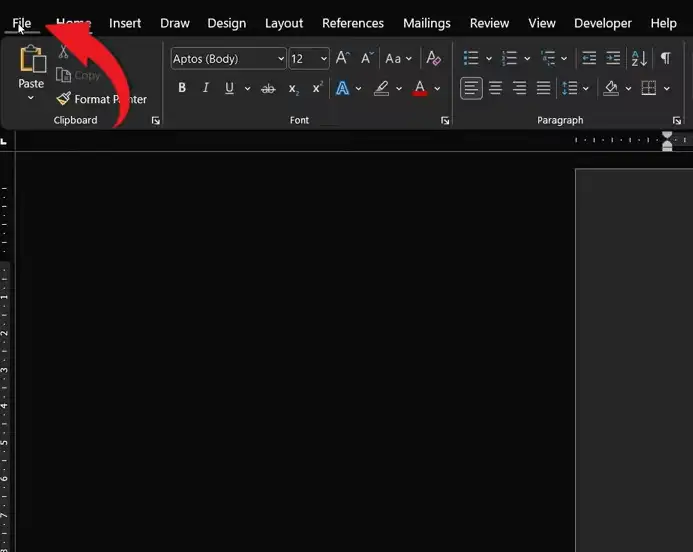
Task: Click the Paste clipboard icon
Action: [32, 59]
